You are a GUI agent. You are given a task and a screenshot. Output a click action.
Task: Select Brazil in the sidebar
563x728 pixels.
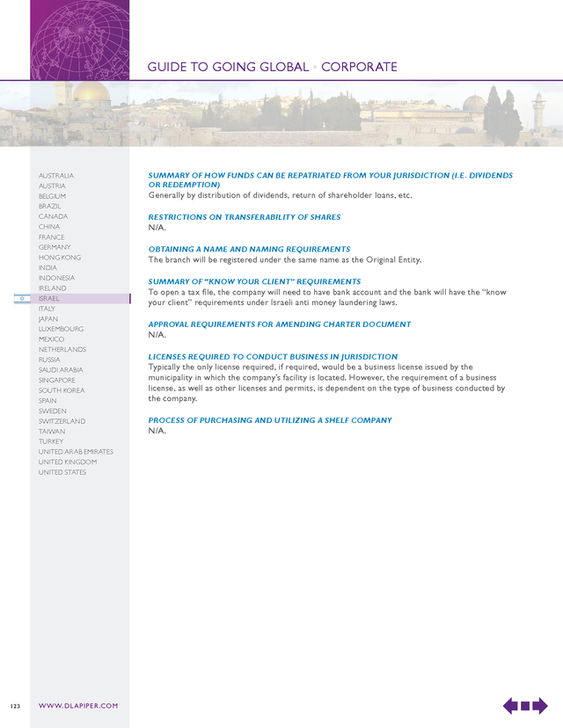[x=50, y=206]
